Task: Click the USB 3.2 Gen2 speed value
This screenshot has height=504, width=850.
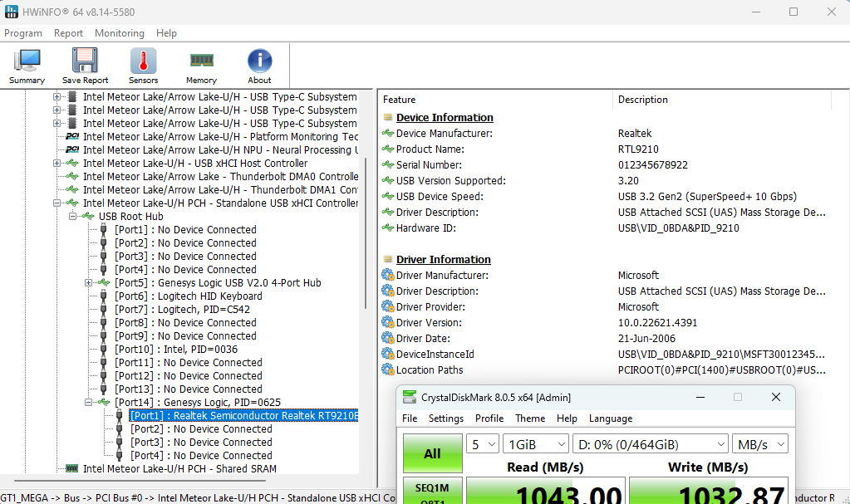Action: [x=707, y=197]
